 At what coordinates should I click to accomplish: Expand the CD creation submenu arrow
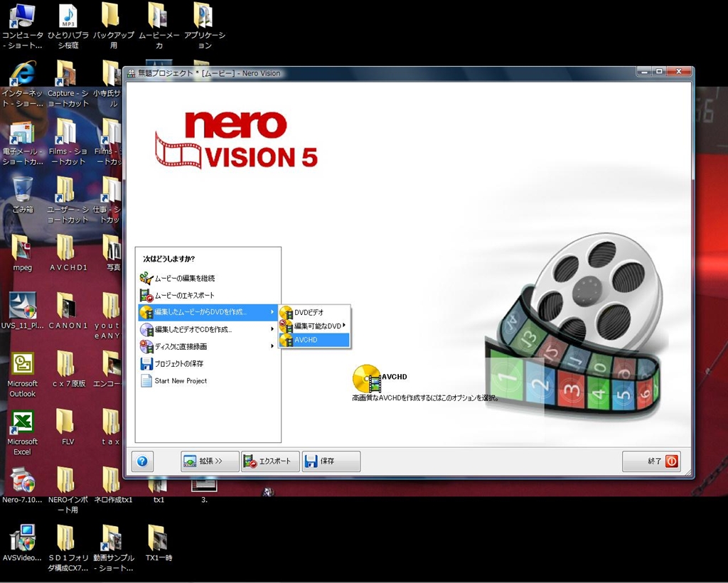(272, 329)
